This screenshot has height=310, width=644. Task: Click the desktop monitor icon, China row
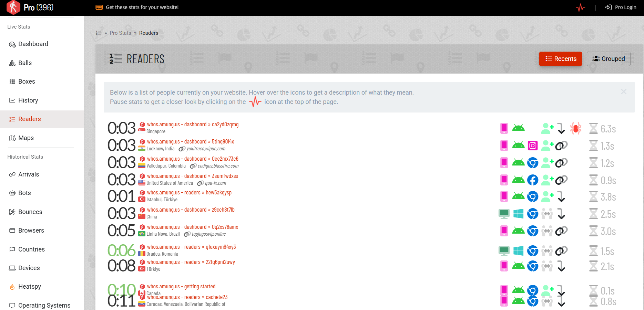point(504,214)
